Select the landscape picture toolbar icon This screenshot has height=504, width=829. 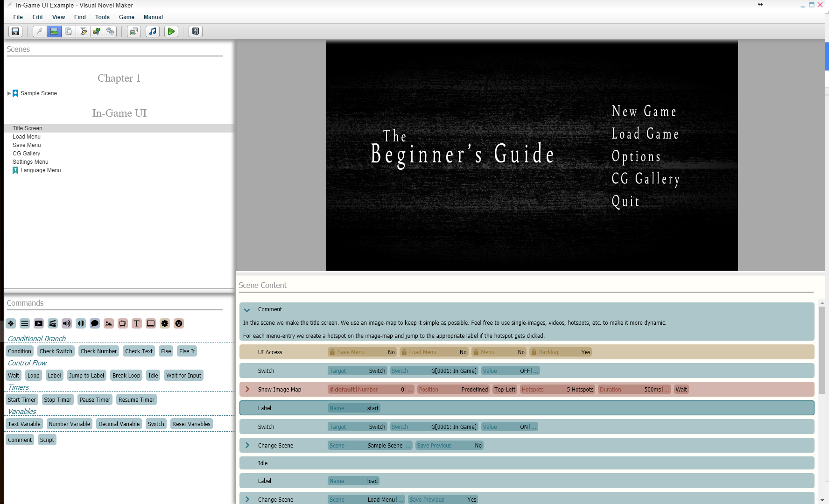click(54, 31)
